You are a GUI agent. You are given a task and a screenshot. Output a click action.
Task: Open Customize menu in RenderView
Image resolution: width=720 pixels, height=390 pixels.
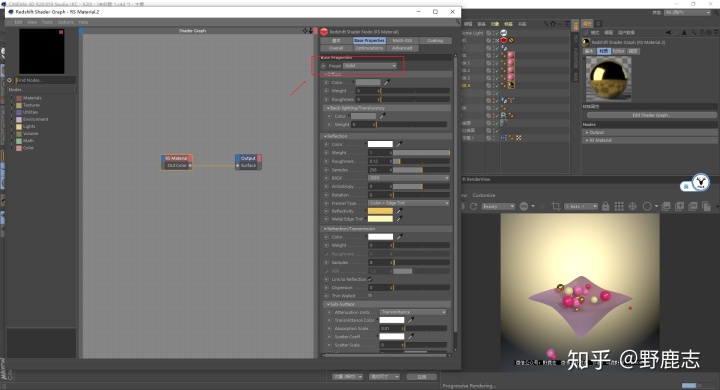click(484, 195)
